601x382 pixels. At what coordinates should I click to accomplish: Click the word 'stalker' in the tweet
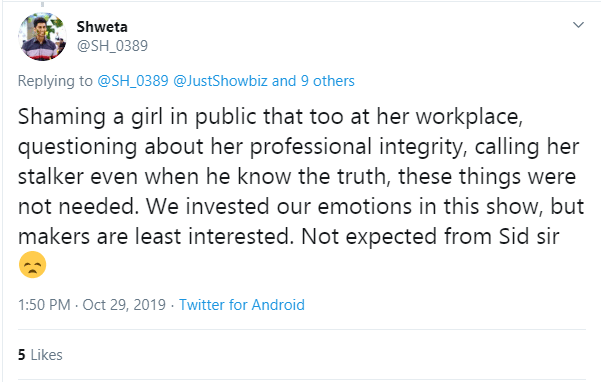pos(51,176)
